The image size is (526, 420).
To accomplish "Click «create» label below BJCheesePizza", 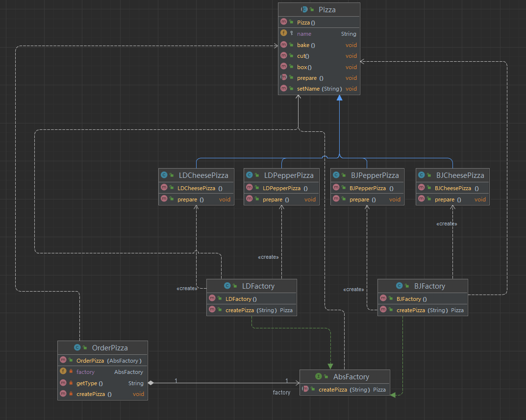I will click(x=447, y=224).
